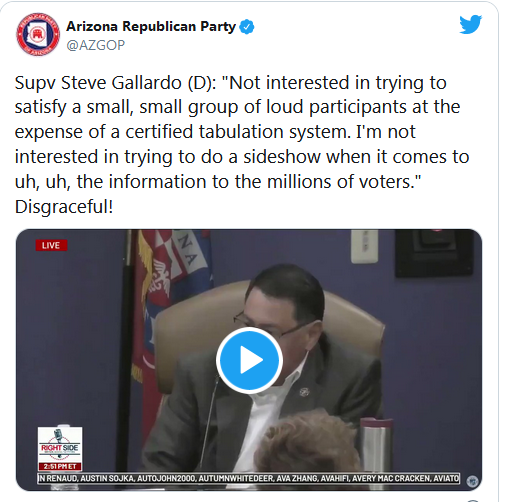Click the partially visible icon below the video

473,501
